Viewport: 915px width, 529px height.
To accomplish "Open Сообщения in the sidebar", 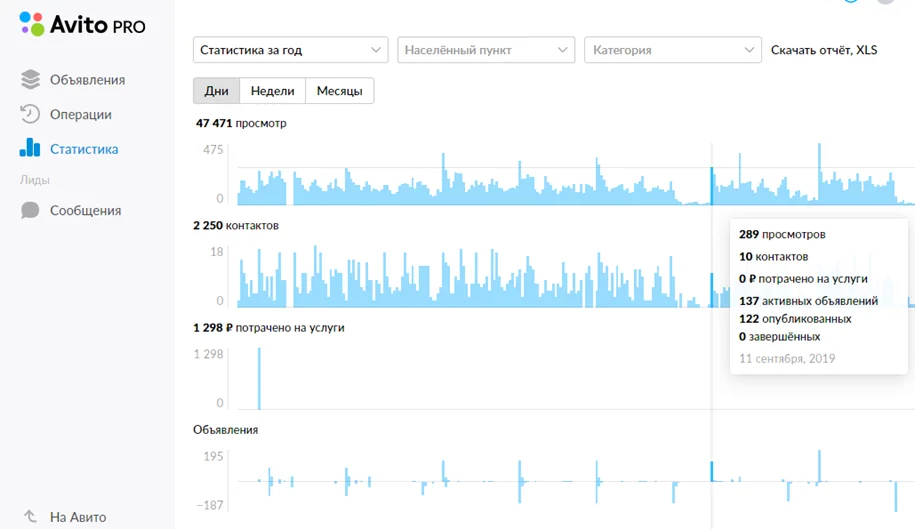I will pos(85,211).
